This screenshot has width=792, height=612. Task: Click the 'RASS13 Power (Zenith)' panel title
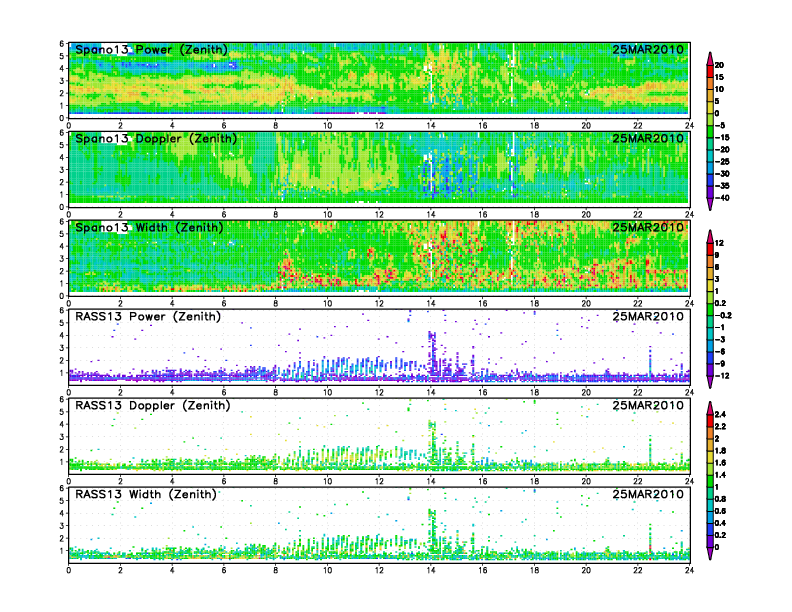pos(148,317)
